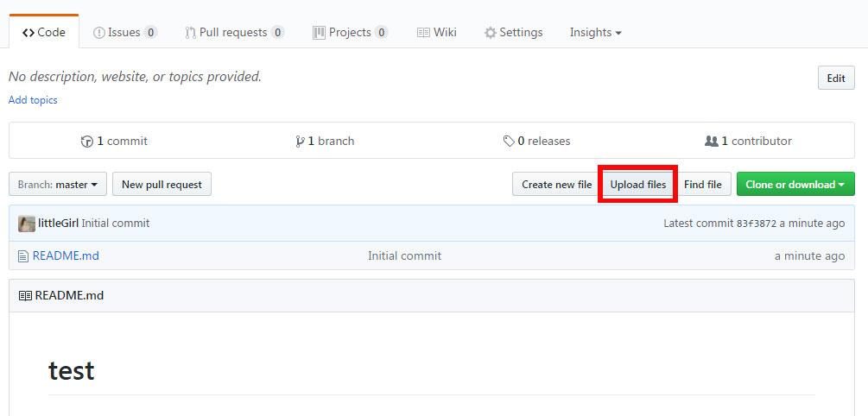Click the Pull requests count badge 0

coord(277,33)
